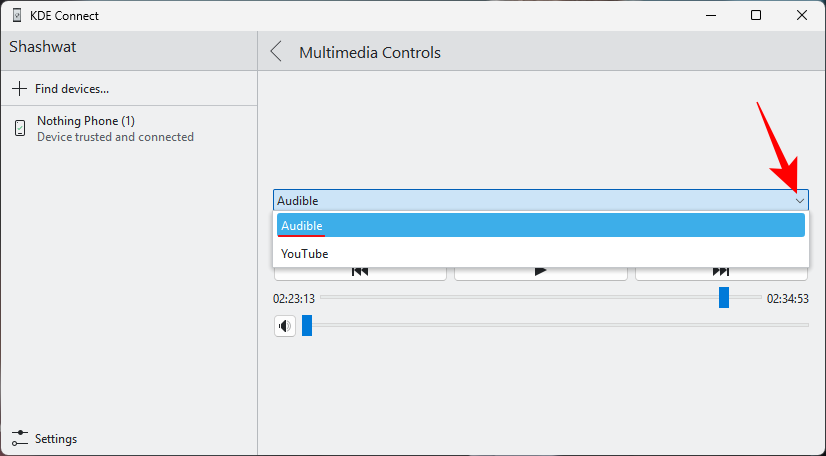Mute using the speaker volume icon
Viewport: 826px width, 456px height.
click(285, 326)
